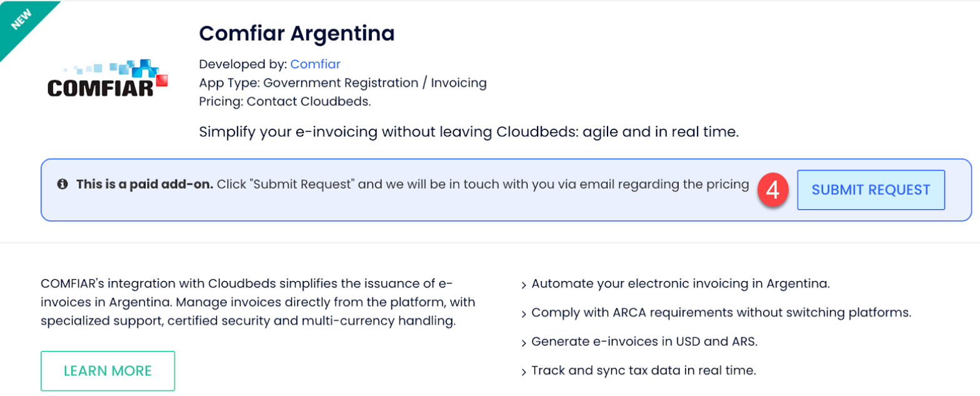Image resolution: width=980 pixels, height=396 pixels.
Task: Open the Comfiar developer link
Action: pos(315,64)
